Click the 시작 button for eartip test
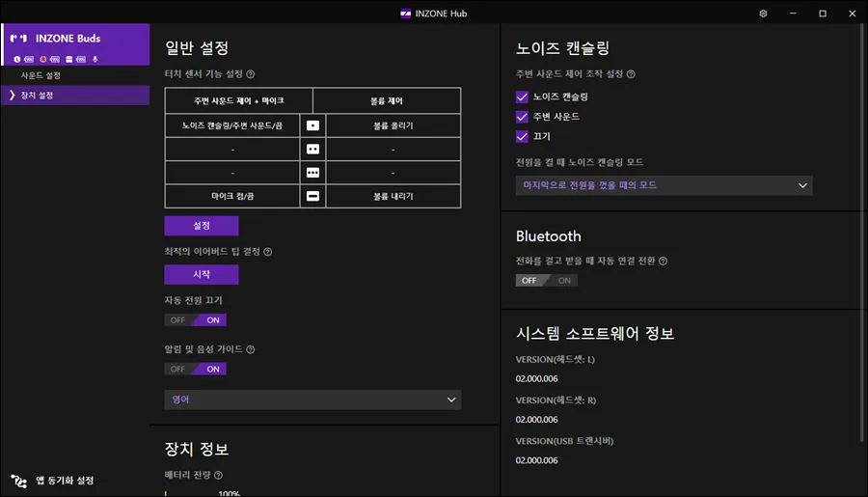This screenshot has width=868, height=497. [202, 274]
